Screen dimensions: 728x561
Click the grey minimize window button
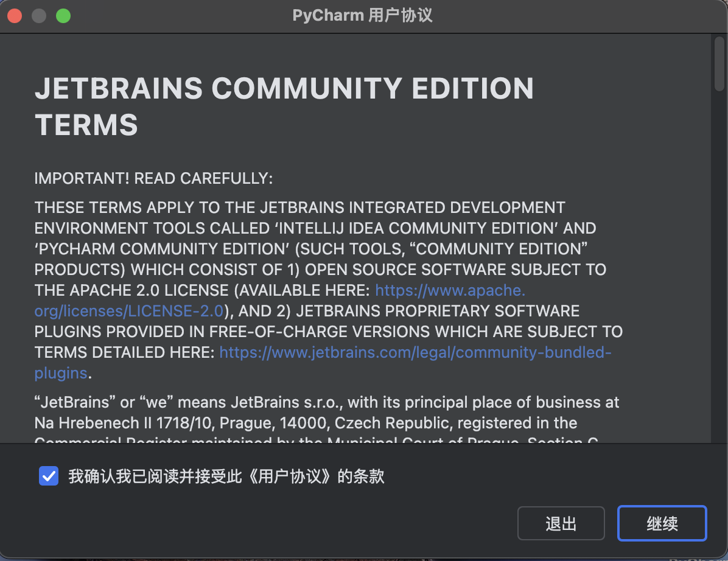pos(39,16)
